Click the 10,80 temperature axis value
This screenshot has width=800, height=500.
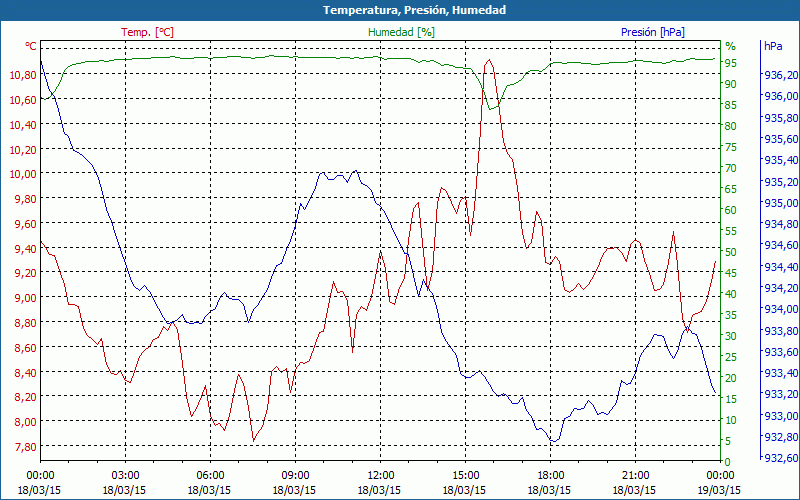[23, 74]
